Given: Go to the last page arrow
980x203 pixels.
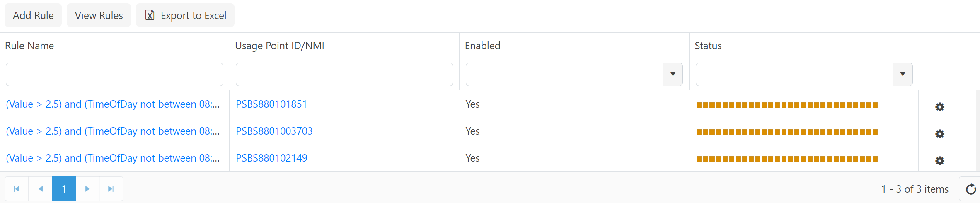Looking at the screenshot, I should pos(111,189).
